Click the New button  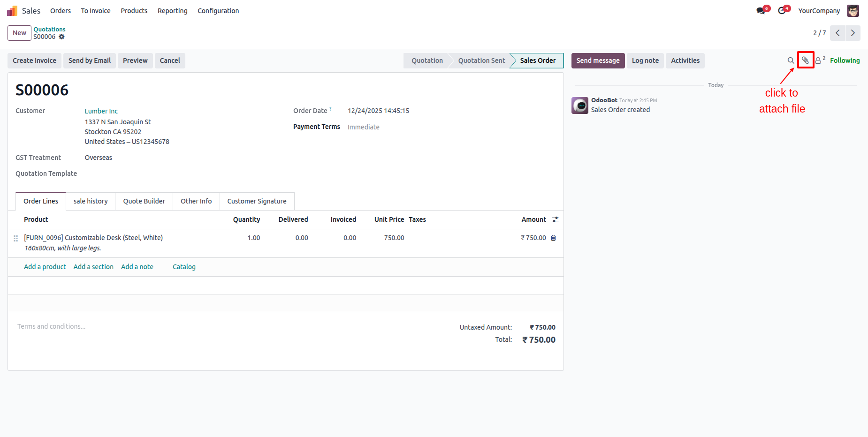(x=19, y=33)
